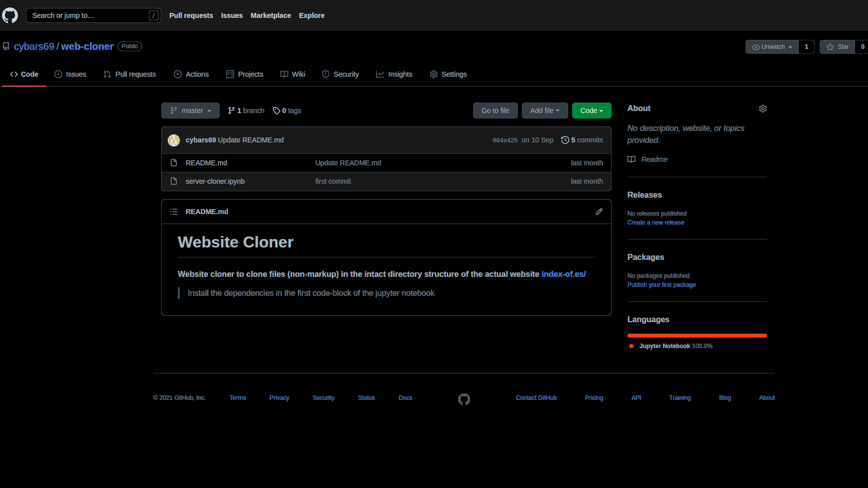Screen dimensions: 868x488
Task: Open the GitHub home logo in header
Action: (x=10, y=15)
